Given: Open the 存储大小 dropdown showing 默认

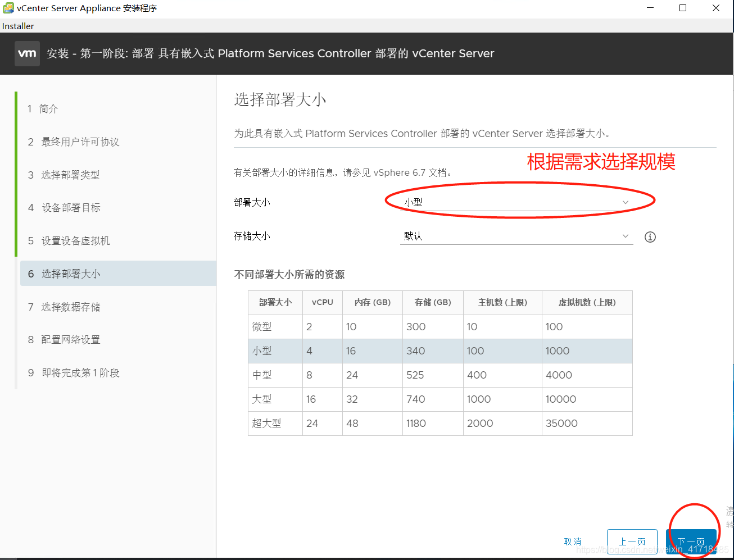Looking at the screenshot, I should pos(516,236).
